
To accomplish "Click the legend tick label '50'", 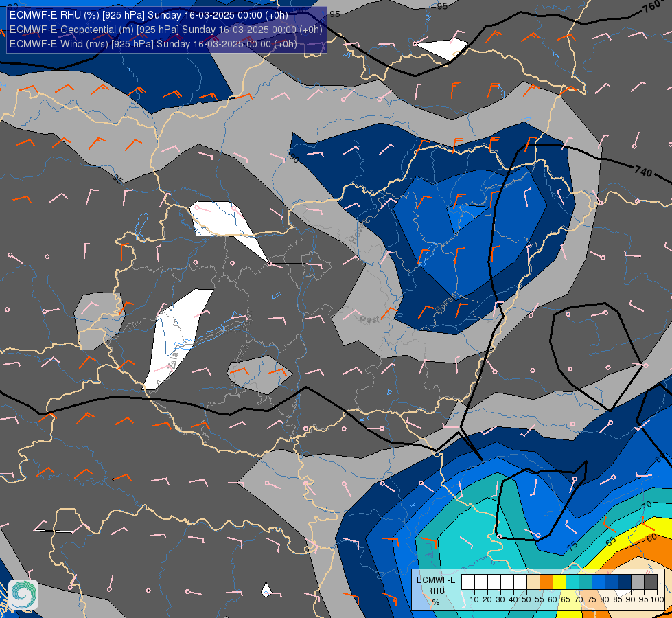I will click(x=526, y=599).
